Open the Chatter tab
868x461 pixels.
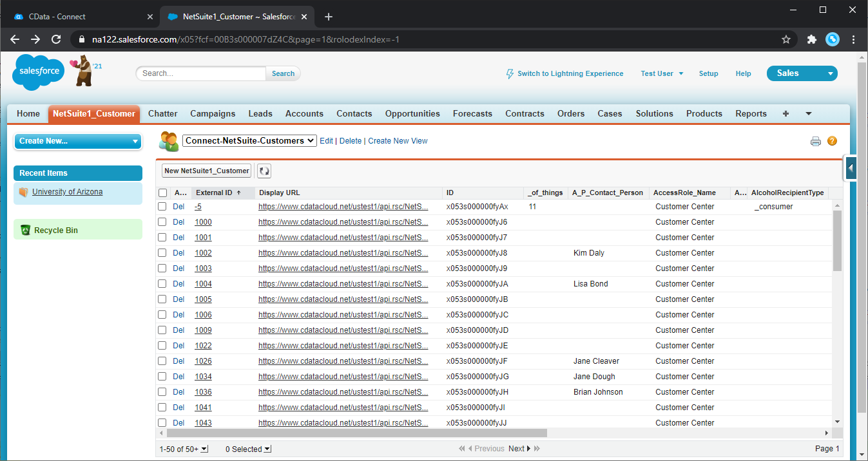click(163, 113)
